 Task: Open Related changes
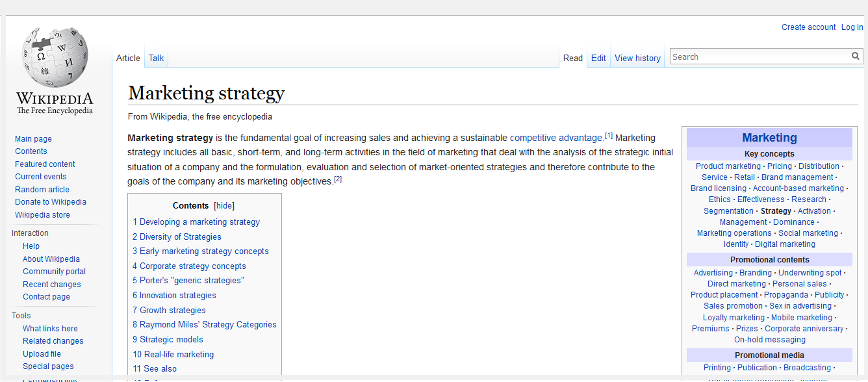pos(53,341)
